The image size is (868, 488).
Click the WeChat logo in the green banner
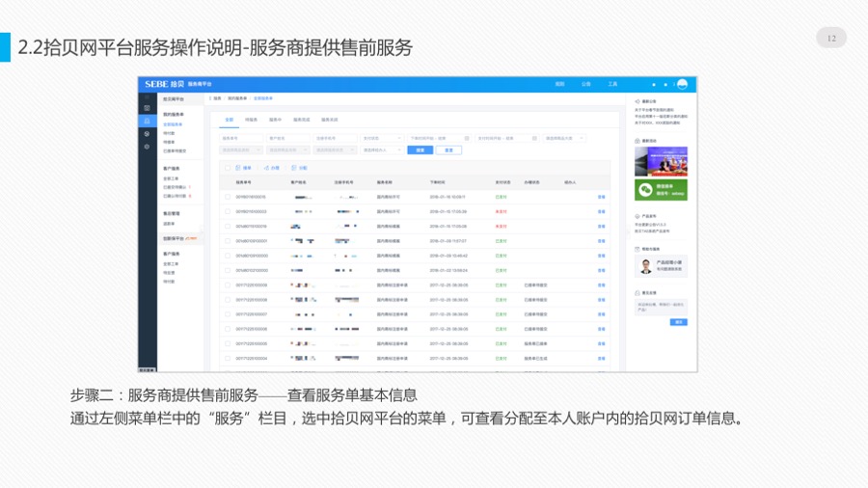coord(645,190)
